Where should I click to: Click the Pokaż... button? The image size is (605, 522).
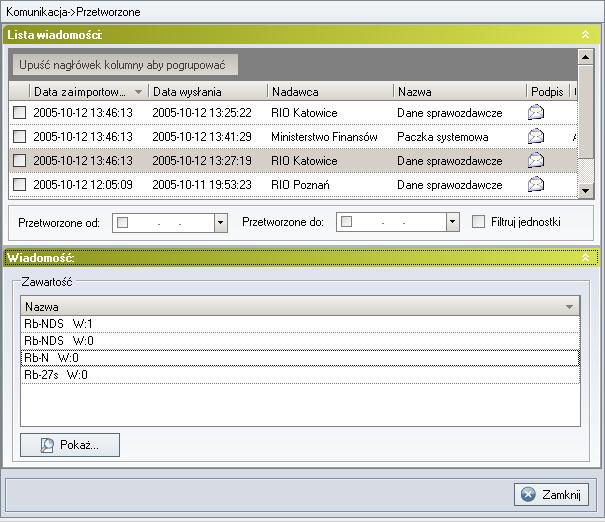70,445
